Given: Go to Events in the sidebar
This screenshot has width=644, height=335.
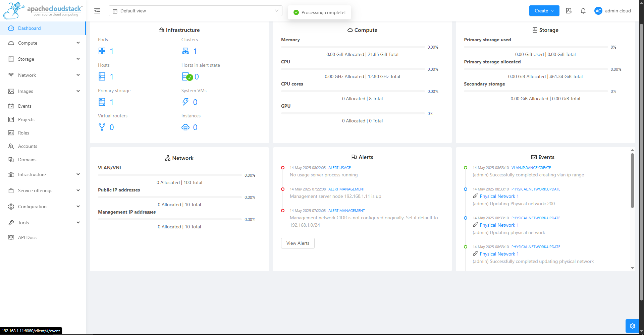Looking at the screenshot, I should pyautogui.click(x=25, y=106).
